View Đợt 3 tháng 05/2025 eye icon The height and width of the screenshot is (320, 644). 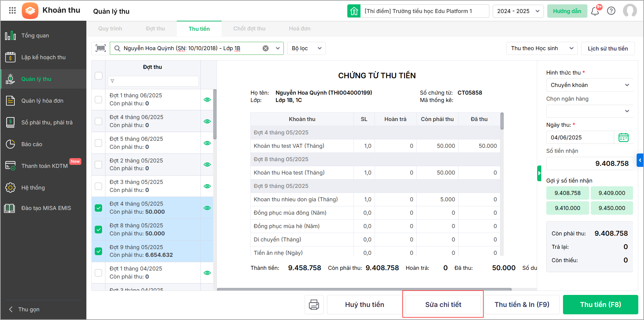click(207, 186)
